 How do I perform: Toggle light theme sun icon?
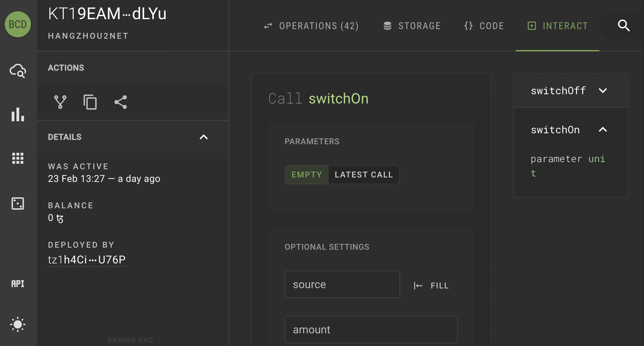pos(18,324)
